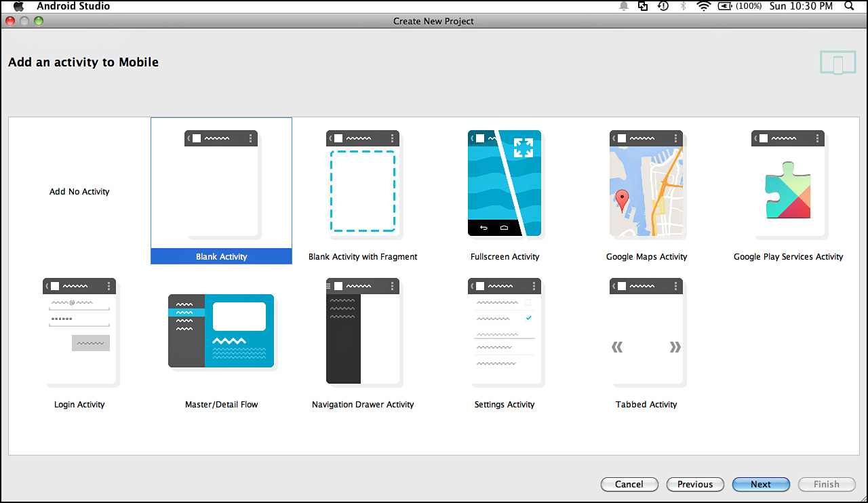Select the Google Maps Activity preview

(x=648, y=184)
